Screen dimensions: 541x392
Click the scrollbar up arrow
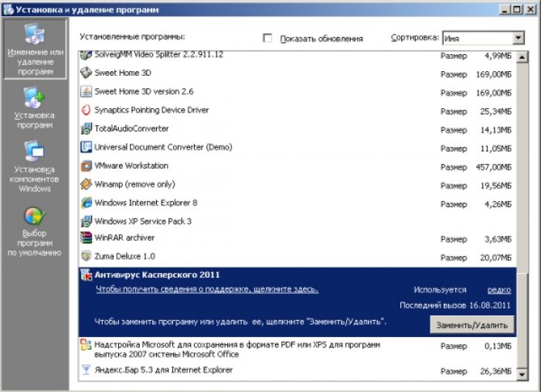[x=522, y=57]
